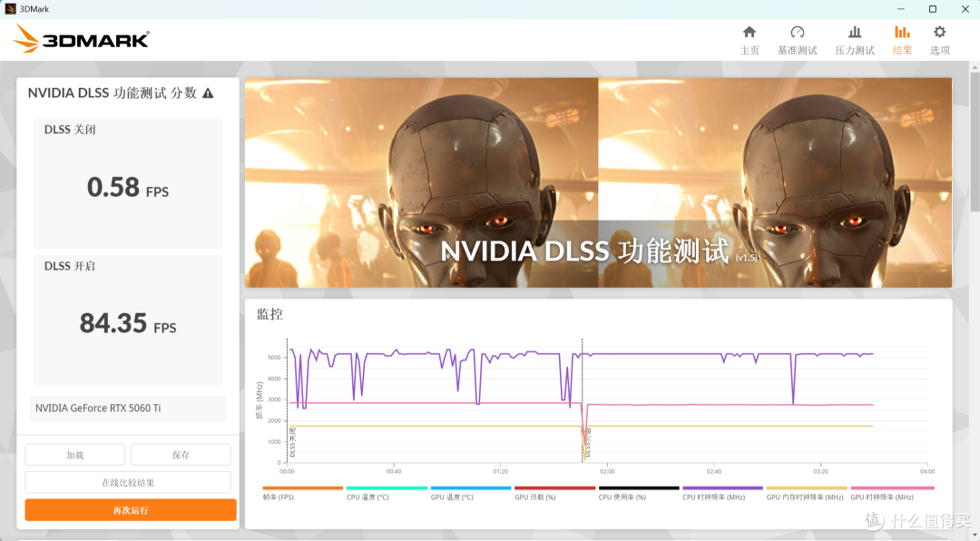The width and height of the screenshot is (980, 541).
Task: Open the 基准测试 benchmark gauge icon
Action: click(797, 32)
